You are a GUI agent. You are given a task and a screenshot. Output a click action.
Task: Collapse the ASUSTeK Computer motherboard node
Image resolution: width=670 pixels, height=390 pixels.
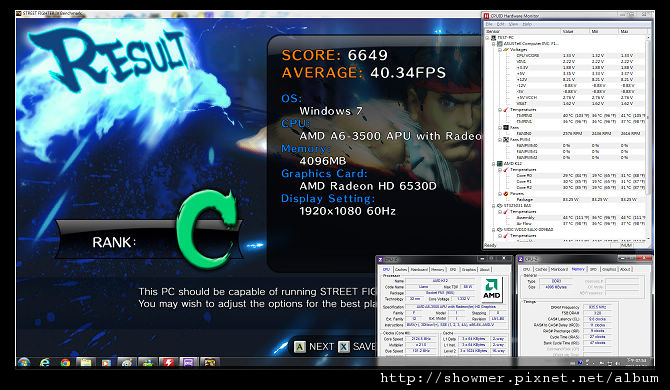tap(494, 44)
